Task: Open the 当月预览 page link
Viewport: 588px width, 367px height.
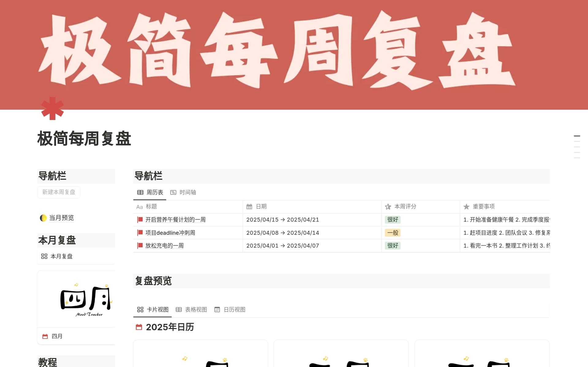Action: [x=62, y=218]
